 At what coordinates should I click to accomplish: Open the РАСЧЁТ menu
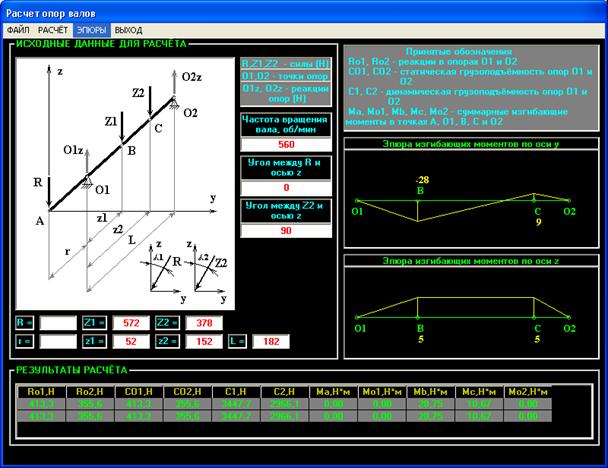tap(53, 30)
